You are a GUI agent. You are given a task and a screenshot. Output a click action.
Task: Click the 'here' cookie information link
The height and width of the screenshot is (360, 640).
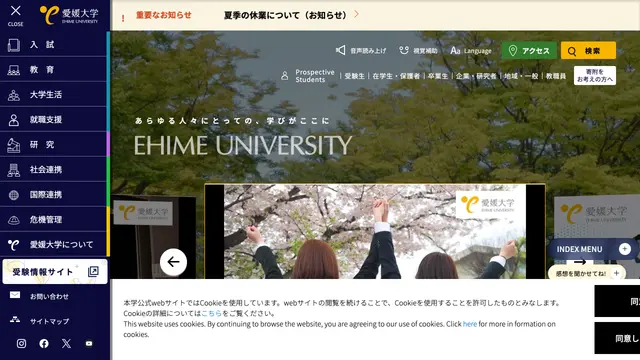coord(470,324)
